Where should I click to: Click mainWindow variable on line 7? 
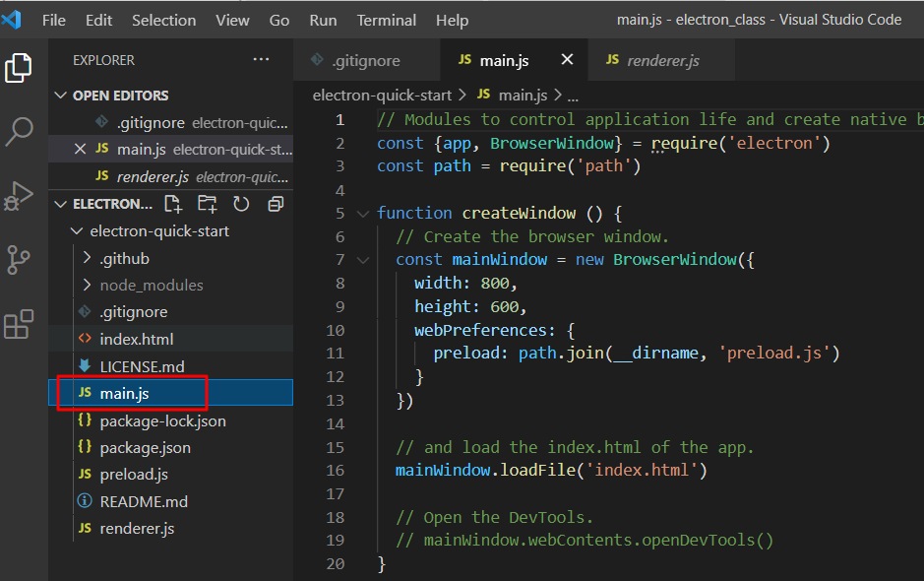(500, 260)
